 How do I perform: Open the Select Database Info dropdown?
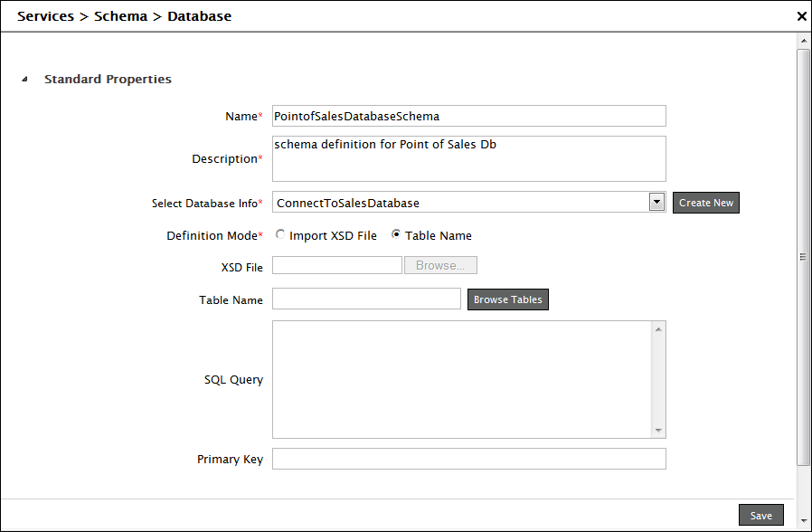[657, 203]
